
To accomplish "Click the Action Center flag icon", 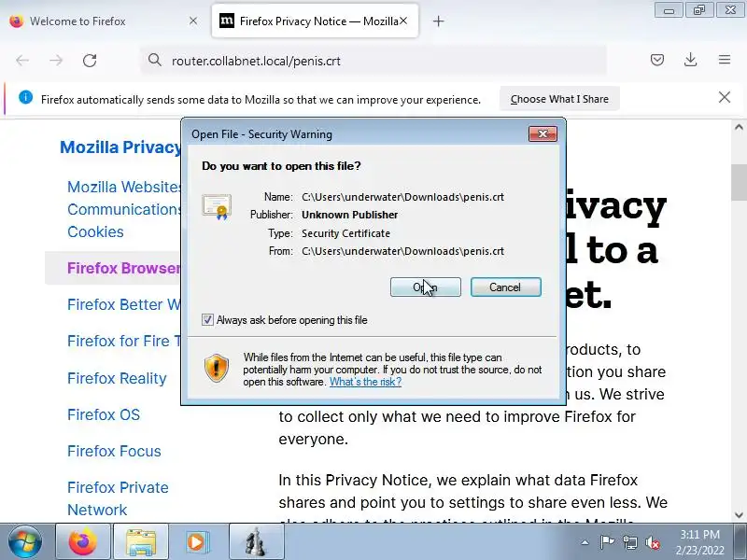I will coord(607,542).
